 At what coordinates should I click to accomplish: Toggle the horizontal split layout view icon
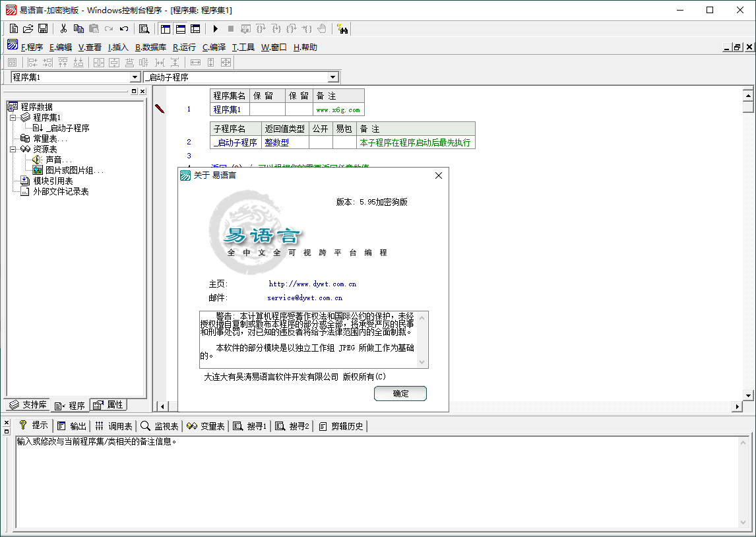(179, 28)
